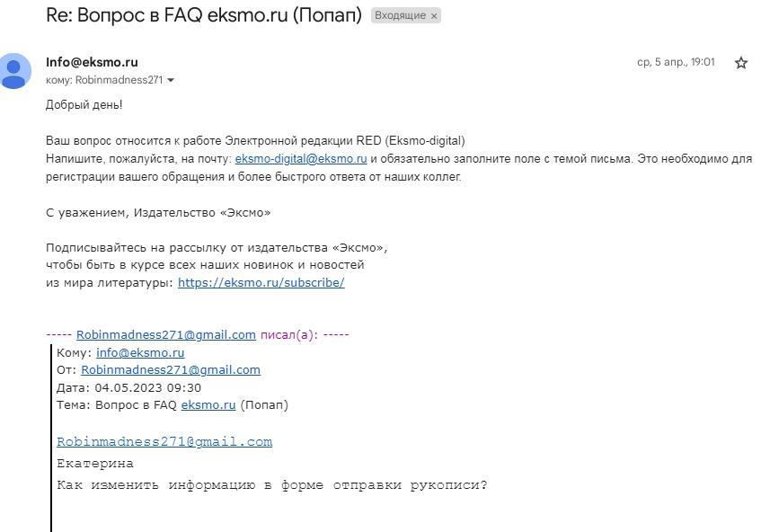Click the кому: Robinmadness271 recipient text
This screenshot has width=770, height=532.
point(104,80)
